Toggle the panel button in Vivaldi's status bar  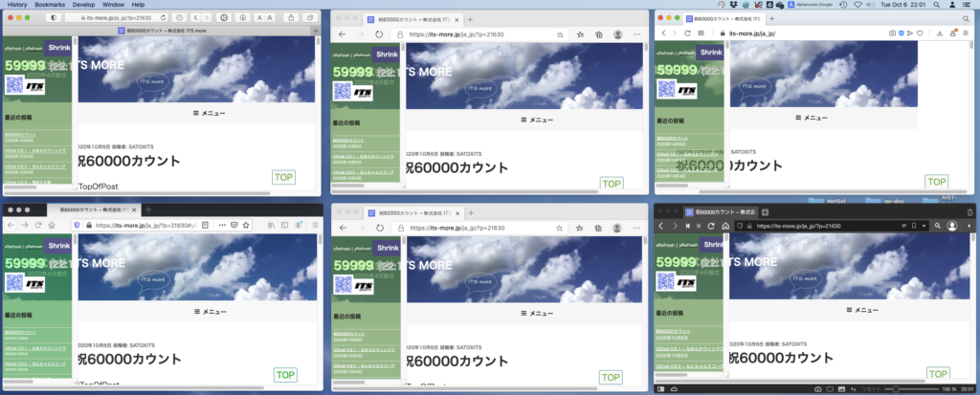[662, 389]
